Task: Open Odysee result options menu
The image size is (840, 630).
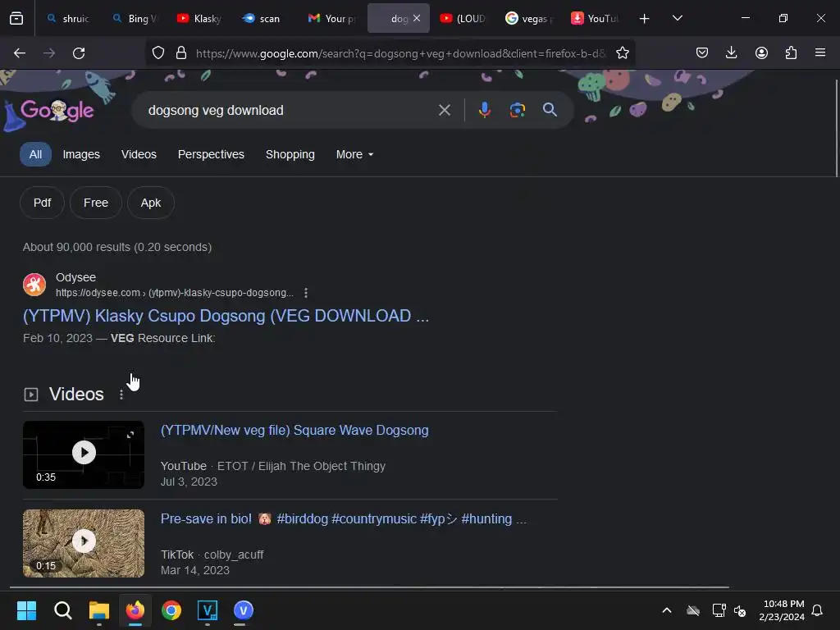Action: click(305, 293)
